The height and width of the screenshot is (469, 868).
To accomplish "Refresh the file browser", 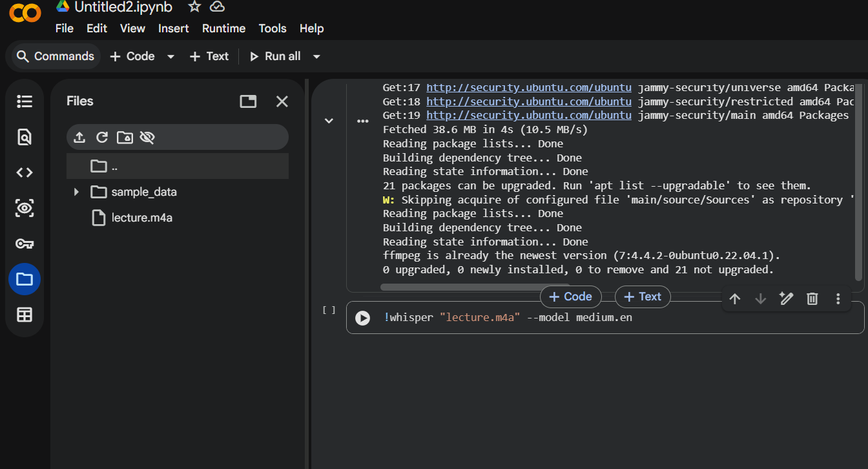I will (102, 137).
